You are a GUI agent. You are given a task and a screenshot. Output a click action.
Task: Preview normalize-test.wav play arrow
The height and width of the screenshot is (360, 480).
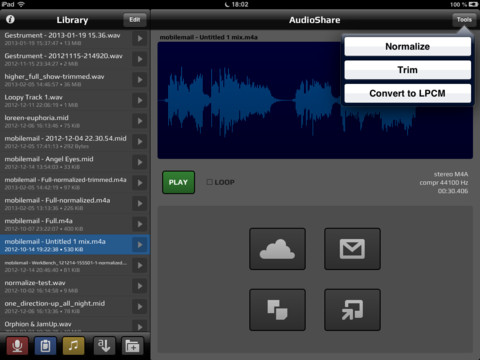click(x=140, y=286)
